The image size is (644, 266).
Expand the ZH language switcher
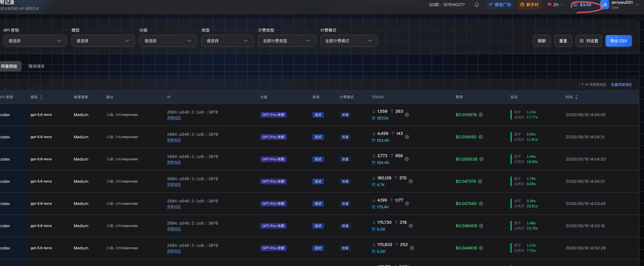tap(555, 5)
